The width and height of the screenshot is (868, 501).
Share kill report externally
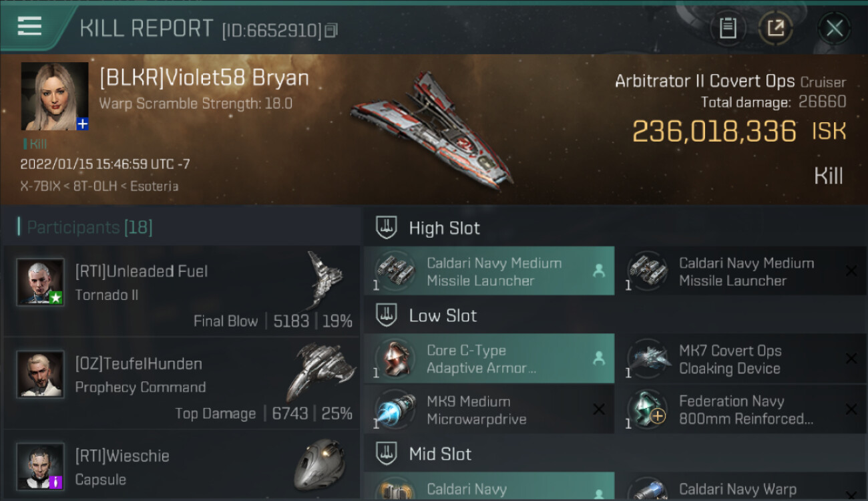(776, 28)
